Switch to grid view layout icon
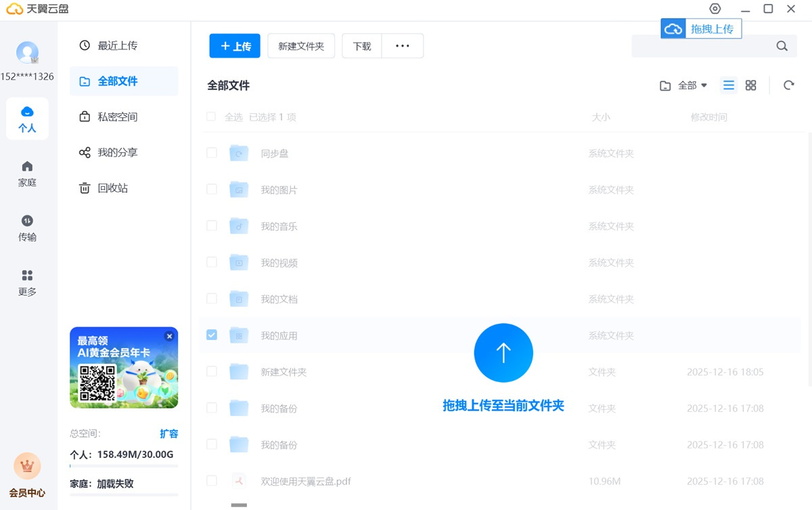The width and height of the screenshot is (812, 510). click(x=750, y=85)
